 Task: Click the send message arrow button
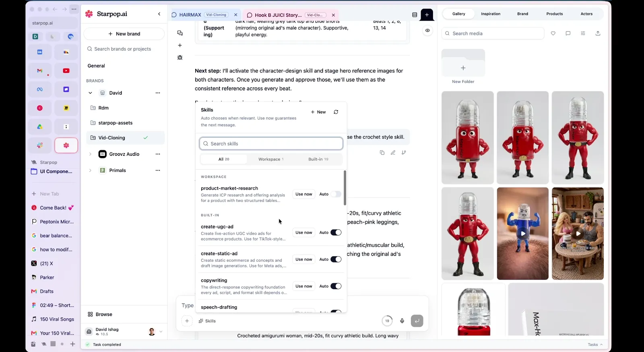coord(417,321)
